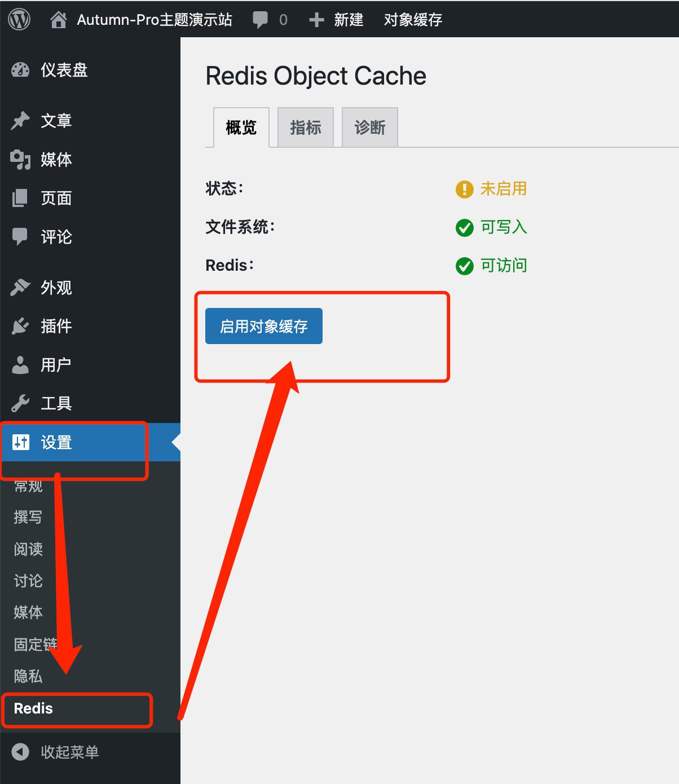Select the 概览 tab

coord(241,127)
